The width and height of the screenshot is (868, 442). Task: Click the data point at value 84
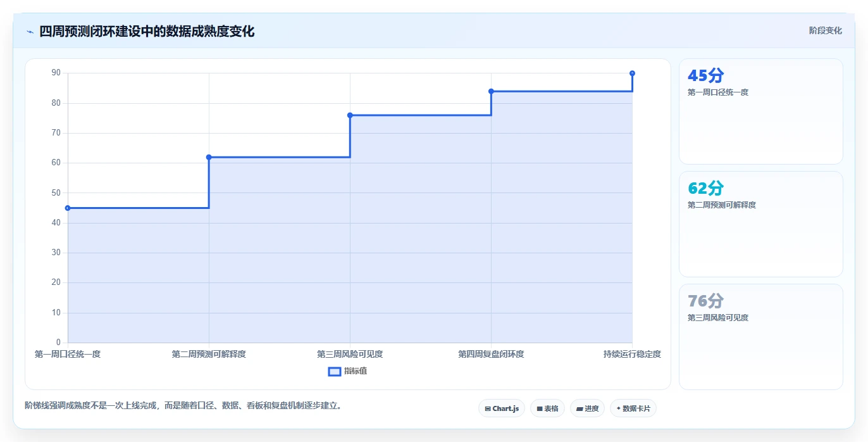[x=491, y=91]
